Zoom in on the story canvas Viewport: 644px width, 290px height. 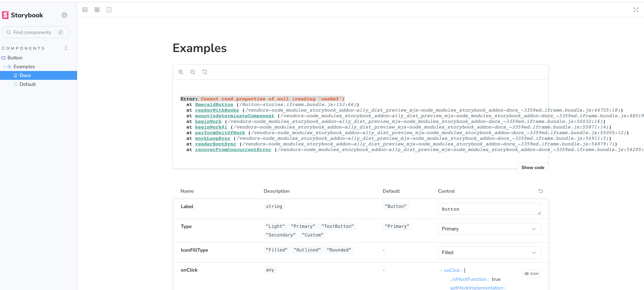[181, 72]
